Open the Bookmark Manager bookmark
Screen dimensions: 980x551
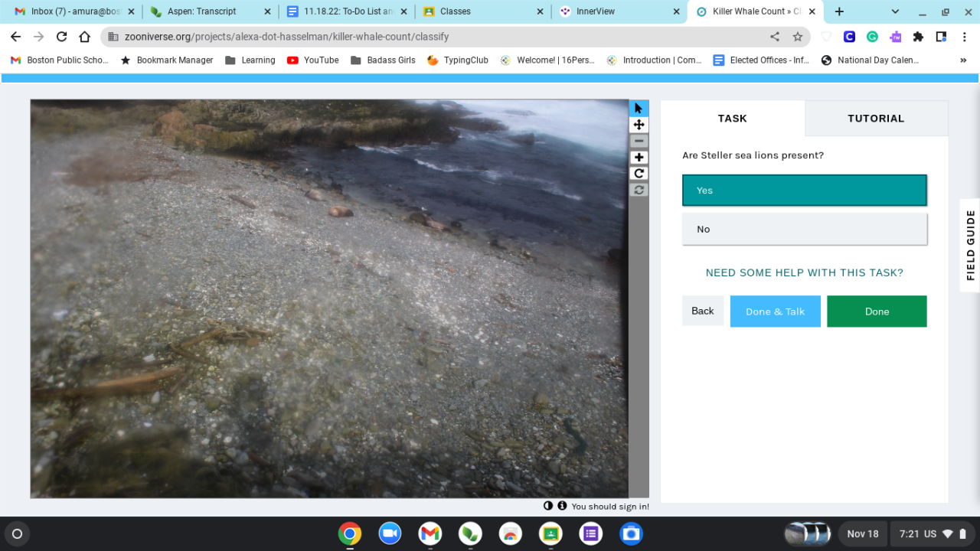167,60
